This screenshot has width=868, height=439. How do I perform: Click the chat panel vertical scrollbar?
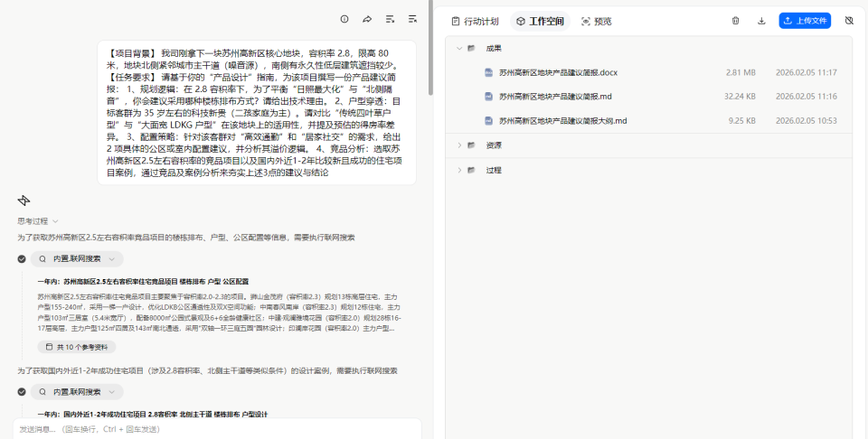[x=430, y=48]
